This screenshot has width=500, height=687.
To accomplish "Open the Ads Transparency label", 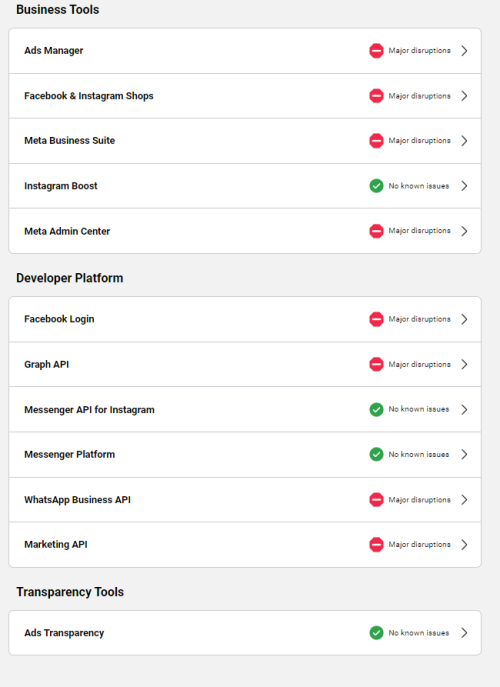I will [64, 633].
